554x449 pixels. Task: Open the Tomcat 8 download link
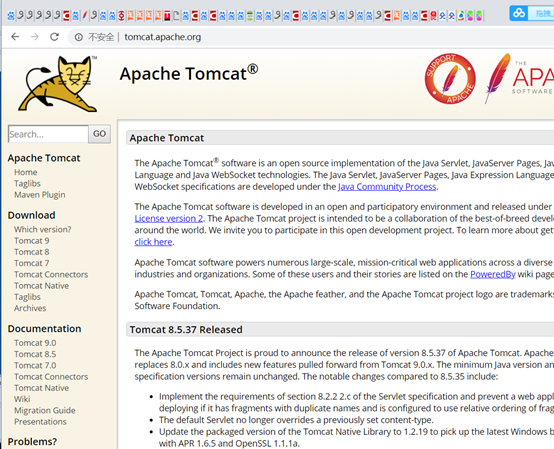pyautogui.click(x=31, y=252)
